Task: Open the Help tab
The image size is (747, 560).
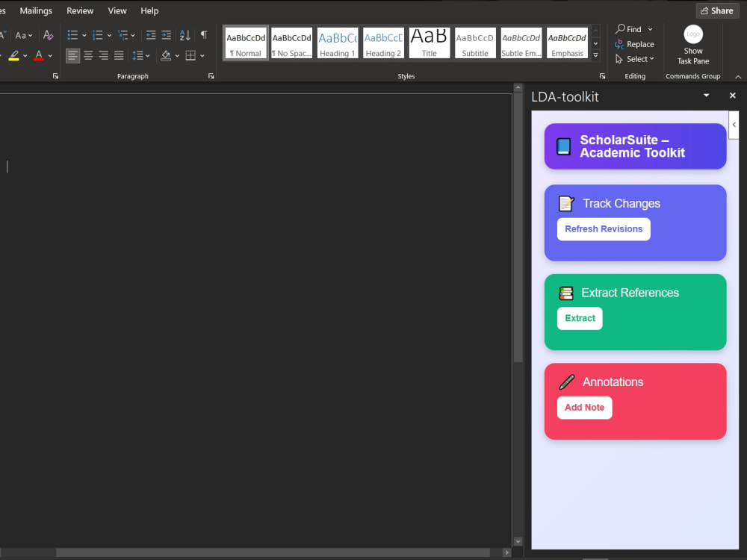Action: tap(149, 10)
